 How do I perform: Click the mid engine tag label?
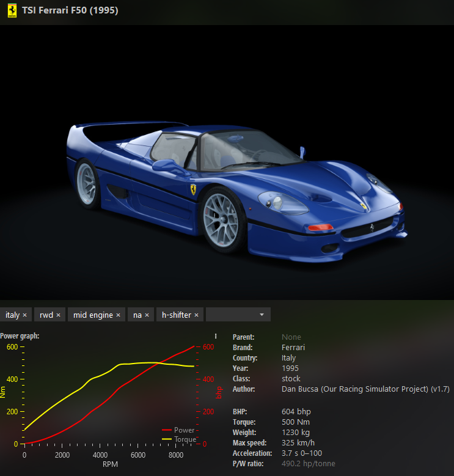pyautogui.click(x=93, y=315)
